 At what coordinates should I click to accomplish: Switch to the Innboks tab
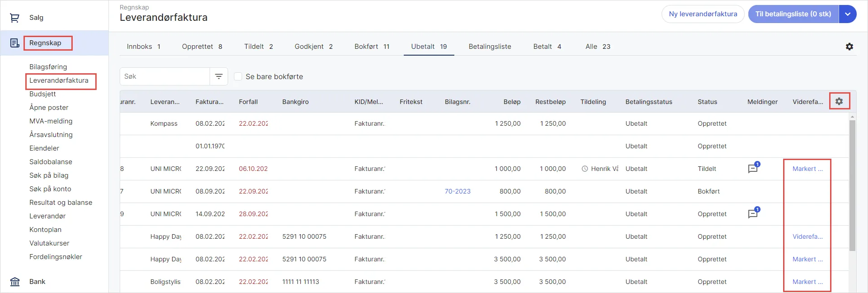143,47
